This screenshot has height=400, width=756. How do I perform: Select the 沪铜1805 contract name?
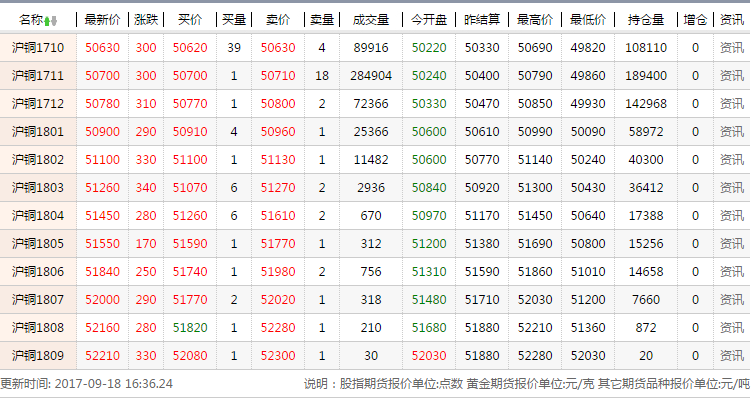38,243
